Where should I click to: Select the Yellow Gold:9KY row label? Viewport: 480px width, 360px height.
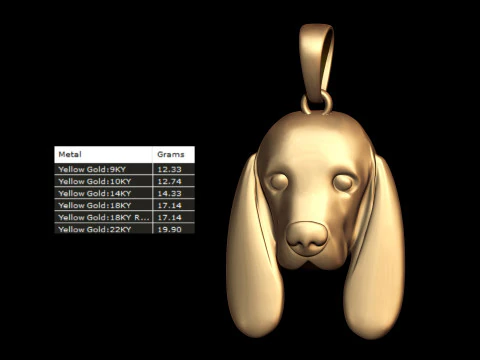[92, 169]
